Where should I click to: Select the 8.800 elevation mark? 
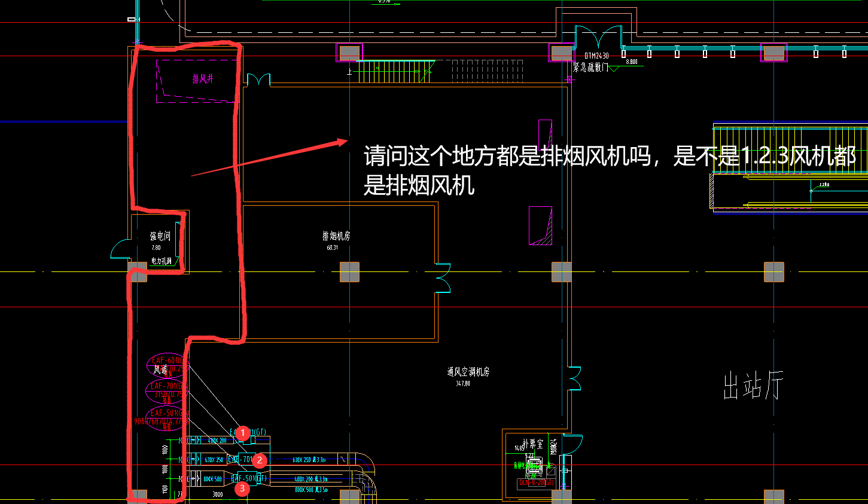pos(632,62)
